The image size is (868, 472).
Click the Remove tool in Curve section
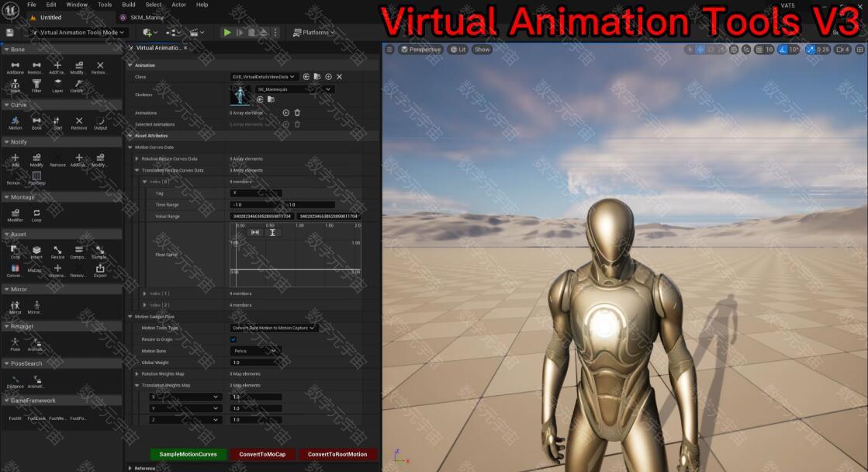(x=78, y=123)
